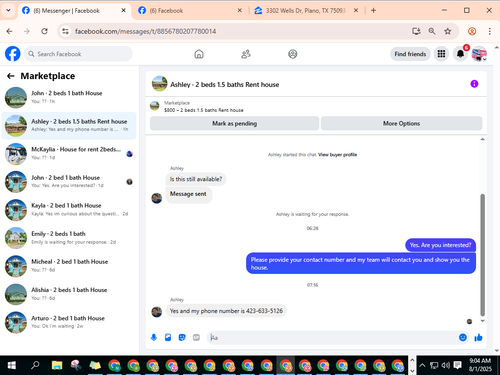Click the Facebook logo icon
This screenshot has height=375, width=500.
(13, 54)
